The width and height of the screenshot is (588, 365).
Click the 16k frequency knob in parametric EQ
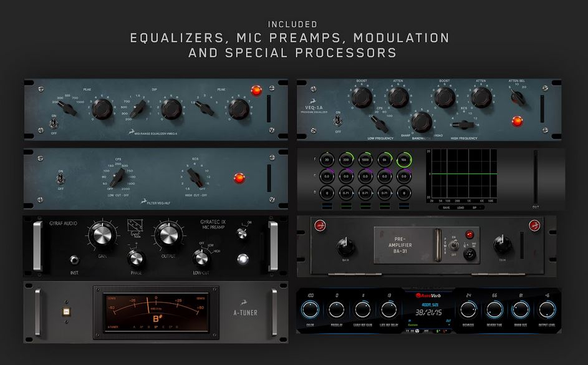[404, 160]
